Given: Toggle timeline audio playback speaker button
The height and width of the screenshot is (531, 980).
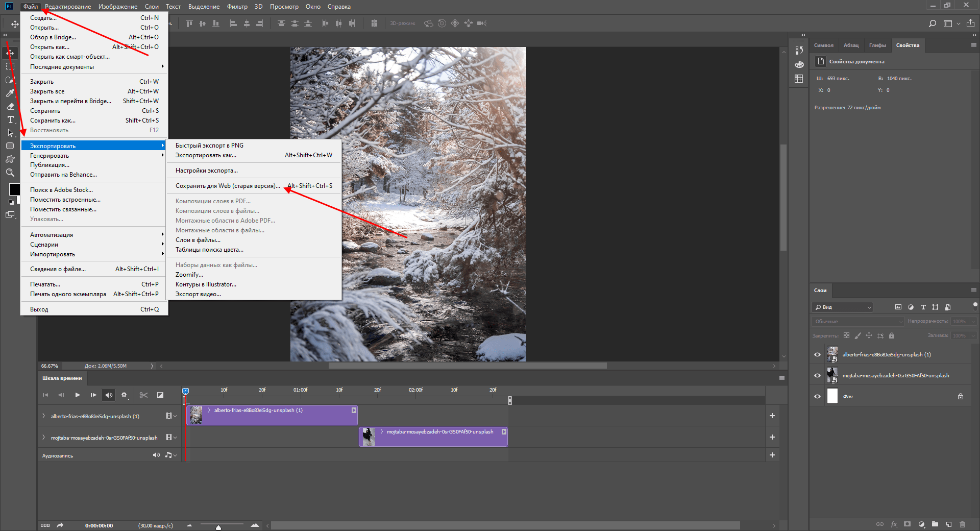Looking at the screenshot, I should tap(108, 395).
